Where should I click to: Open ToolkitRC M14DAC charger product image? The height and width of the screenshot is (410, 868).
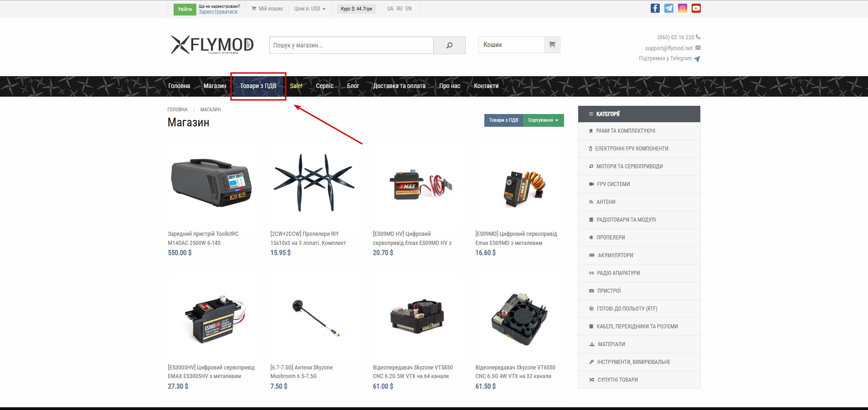(211, 182)
